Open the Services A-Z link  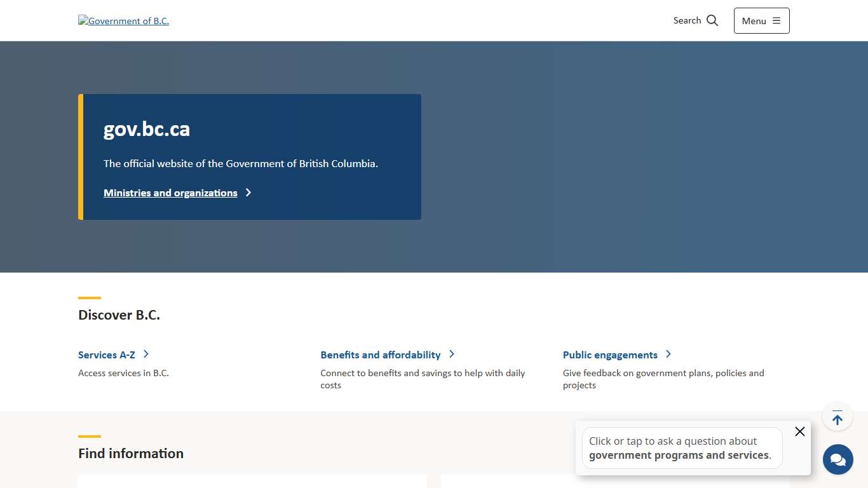click(x=107, y=355)
